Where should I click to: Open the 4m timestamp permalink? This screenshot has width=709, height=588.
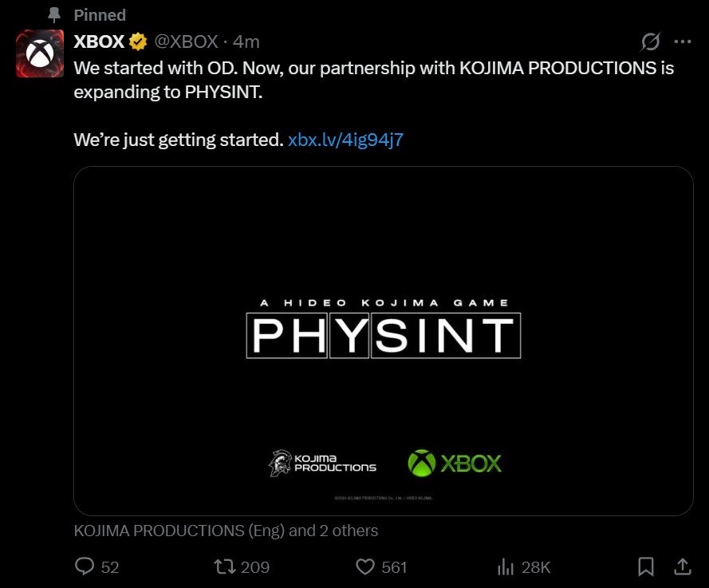pos(246,41)
